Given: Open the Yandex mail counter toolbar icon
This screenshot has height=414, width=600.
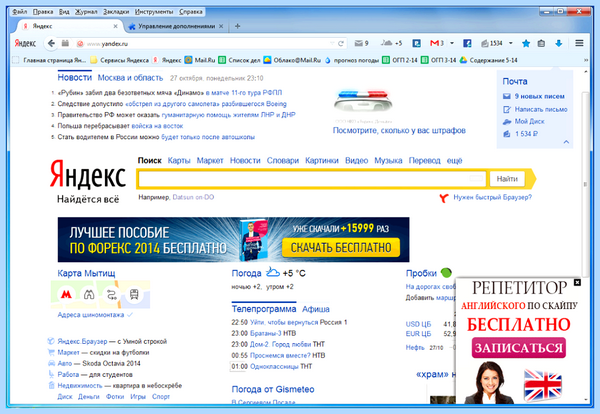Looking at the screenshot, I should tap(361, 43).
